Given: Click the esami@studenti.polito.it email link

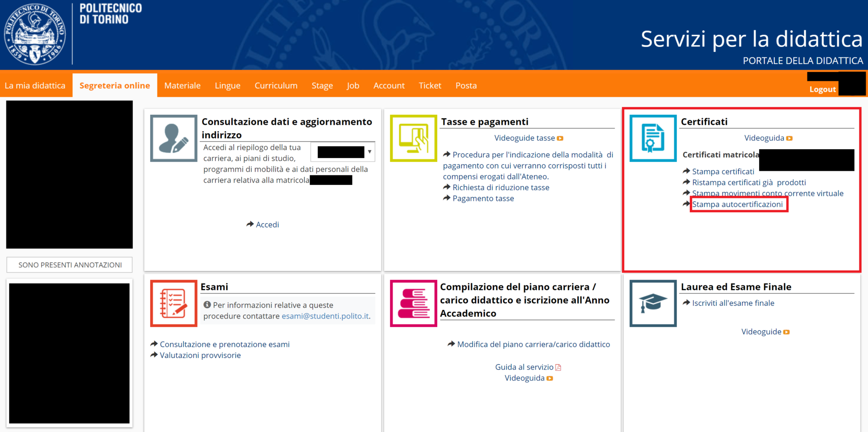Looking at the screenshot, I should [x=325, y=316].
